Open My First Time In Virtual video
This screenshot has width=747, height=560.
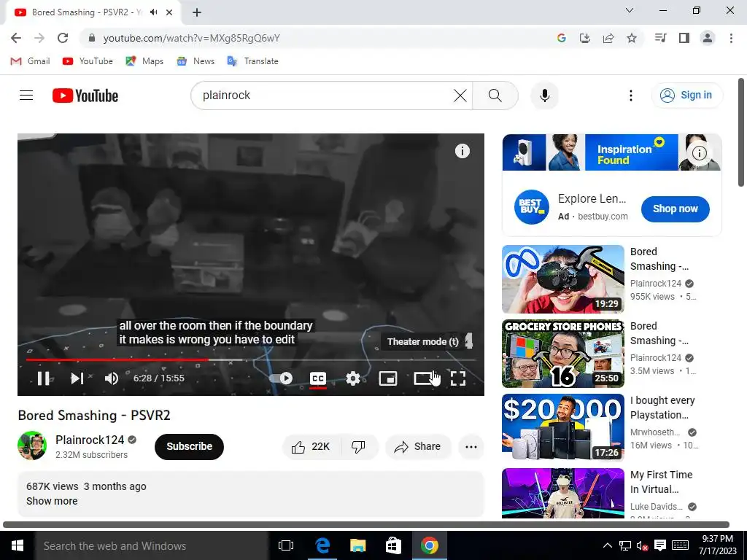[x=661, y=482]
